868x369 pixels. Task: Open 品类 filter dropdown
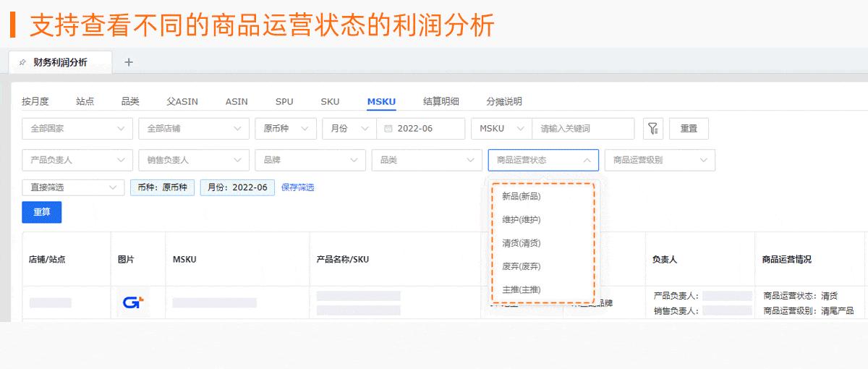pos(427,160)
